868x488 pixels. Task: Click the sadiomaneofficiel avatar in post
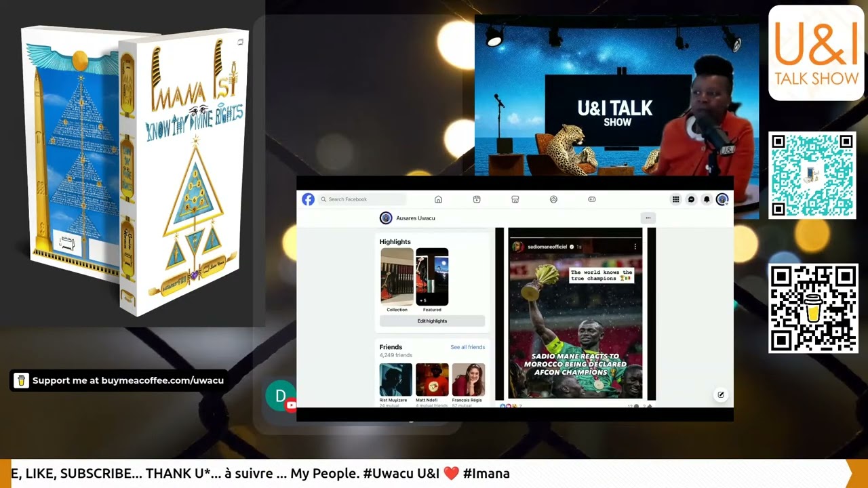point(517,247)
